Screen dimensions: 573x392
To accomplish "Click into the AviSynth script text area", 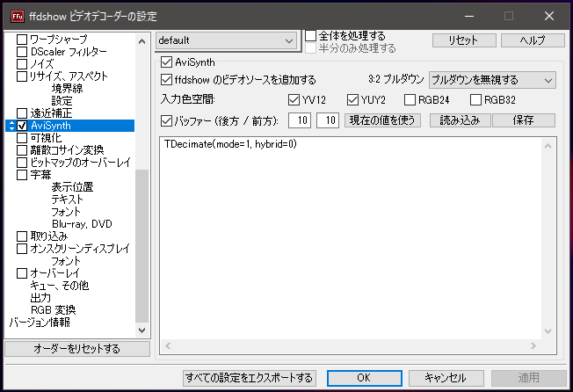I will [351, 237].
